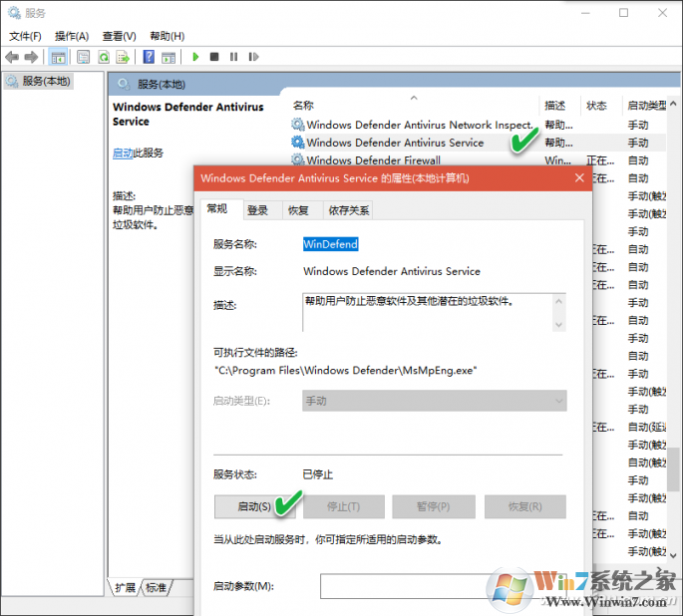Viewport: 683px width, 616px height.
Task: Click the 启动(S) button
Action: (254, 506)
